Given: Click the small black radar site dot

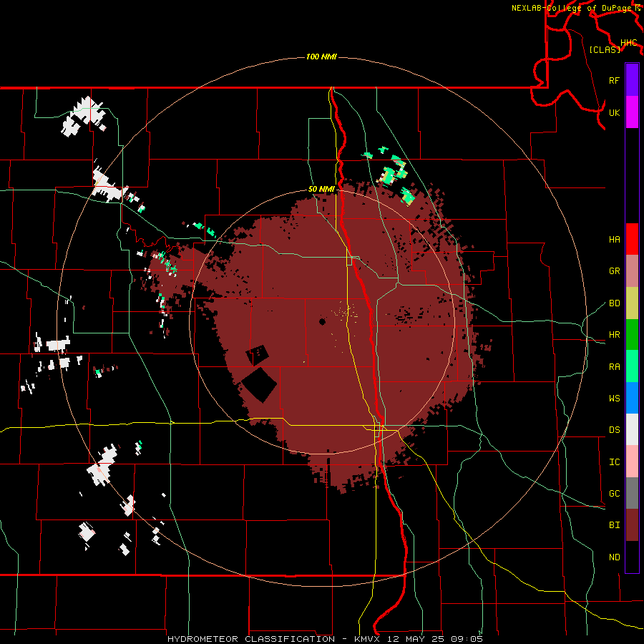Looking at the screenshot, I should [323, 321].
